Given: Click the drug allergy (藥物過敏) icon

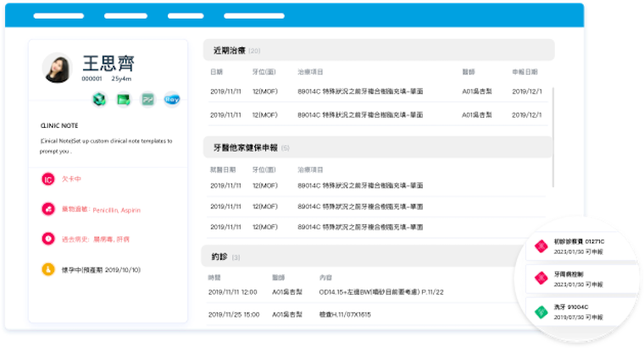Looking at the screenshot, I should tap(48, 208).
